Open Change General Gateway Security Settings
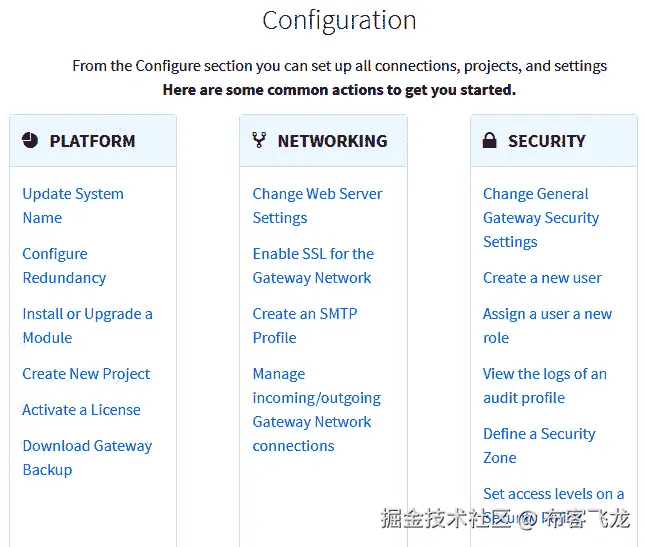The height and width of the screenshot is (547, 647). [x=541, y=218]
